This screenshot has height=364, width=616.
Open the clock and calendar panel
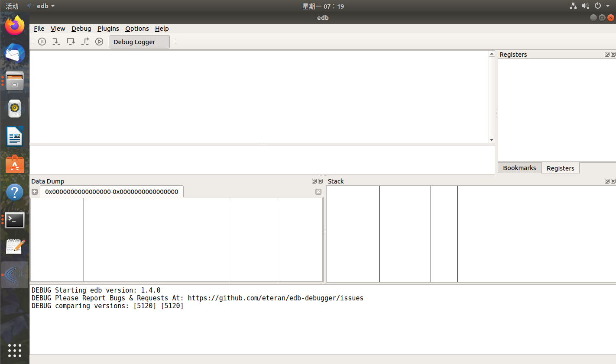click(x=323, y=6)
